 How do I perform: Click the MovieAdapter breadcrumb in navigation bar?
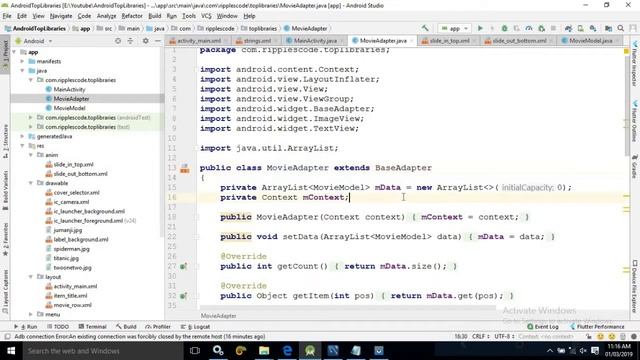tap(305, 28)
